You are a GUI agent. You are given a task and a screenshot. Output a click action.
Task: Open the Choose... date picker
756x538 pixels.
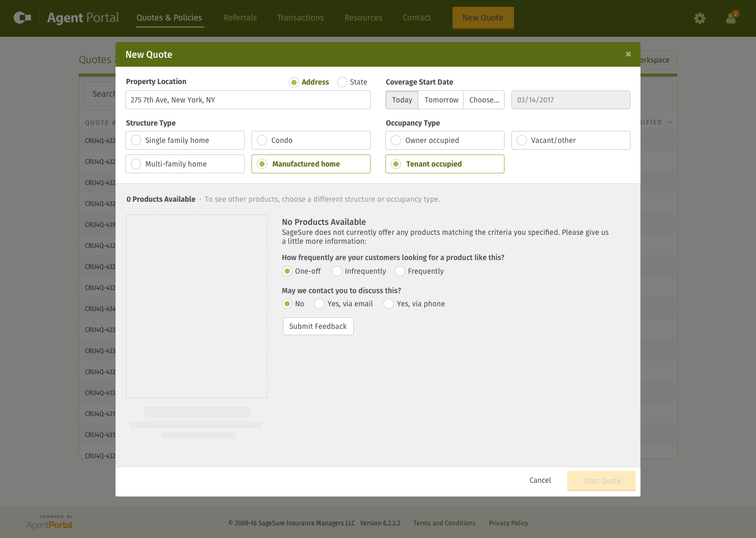tap(484, 100)
